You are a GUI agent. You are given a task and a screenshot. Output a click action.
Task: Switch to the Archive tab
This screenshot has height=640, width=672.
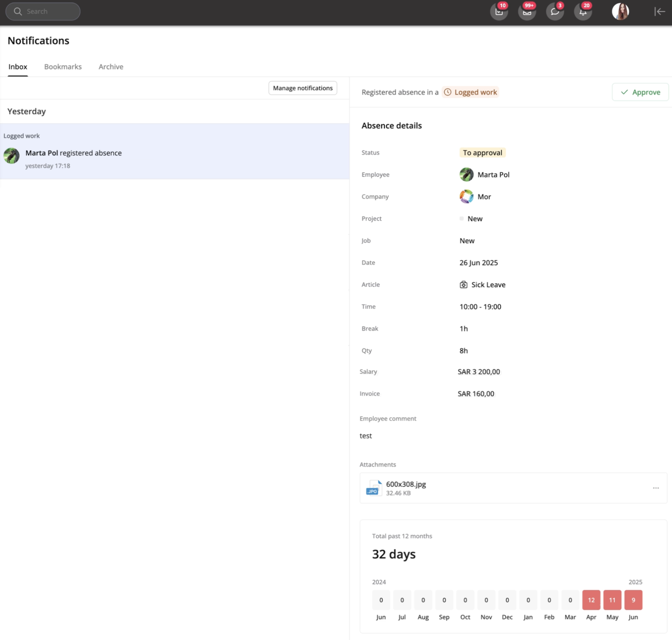(111, 67)
